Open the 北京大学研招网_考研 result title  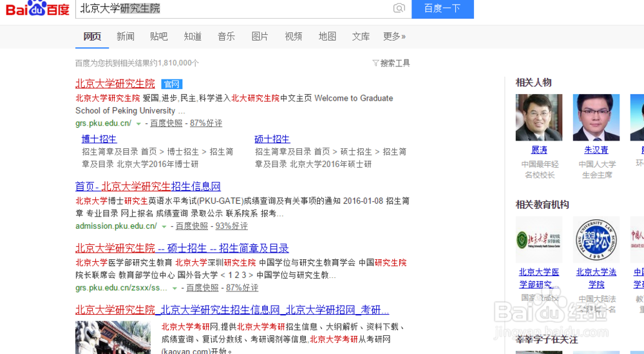pyautogui.click(x=232, y=310)
